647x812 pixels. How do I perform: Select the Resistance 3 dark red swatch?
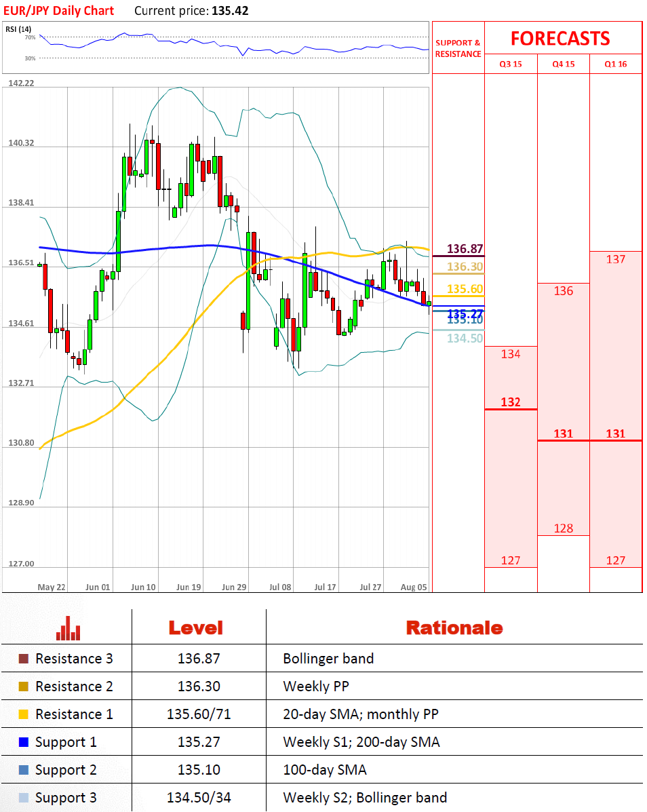click(x=24, y=659)
